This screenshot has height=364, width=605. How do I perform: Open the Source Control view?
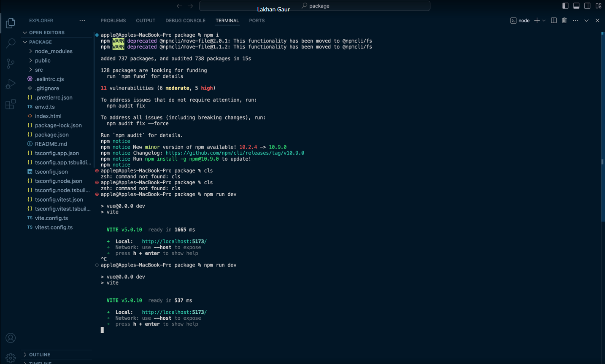point(11,63)
